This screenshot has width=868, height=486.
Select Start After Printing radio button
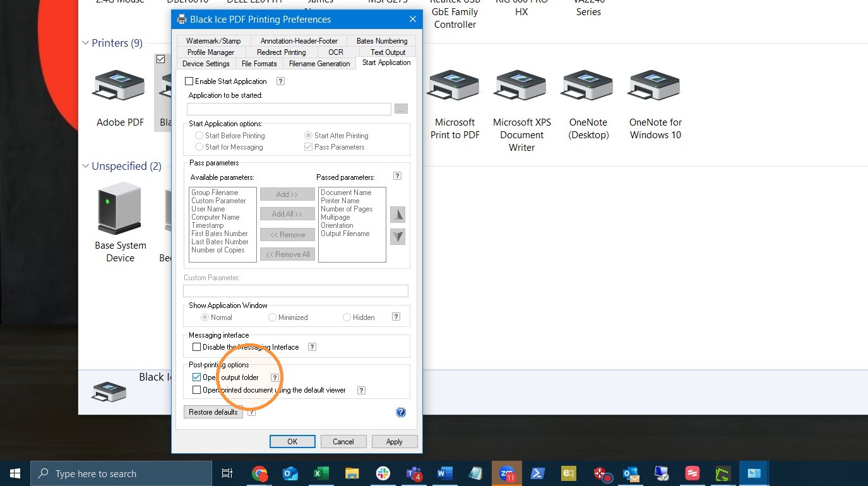coord(309,136)
